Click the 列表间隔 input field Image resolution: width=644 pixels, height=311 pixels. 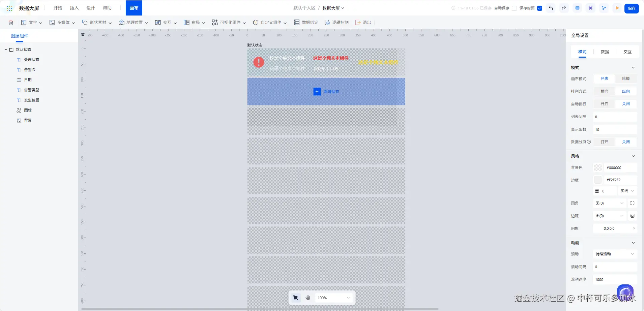coord(615,117)
